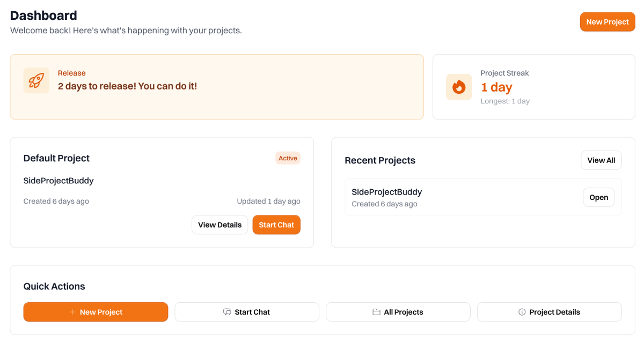This screenshot has width=644, height=343.
Task: Start Chat from the Default Project card
Action: pyautogui.click(x=276, y=225)
